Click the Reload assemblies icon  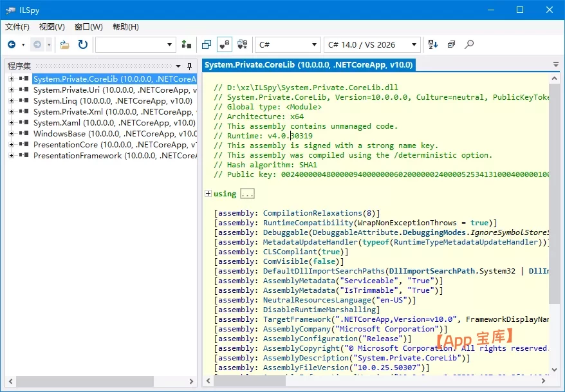[x=82, y=44]
